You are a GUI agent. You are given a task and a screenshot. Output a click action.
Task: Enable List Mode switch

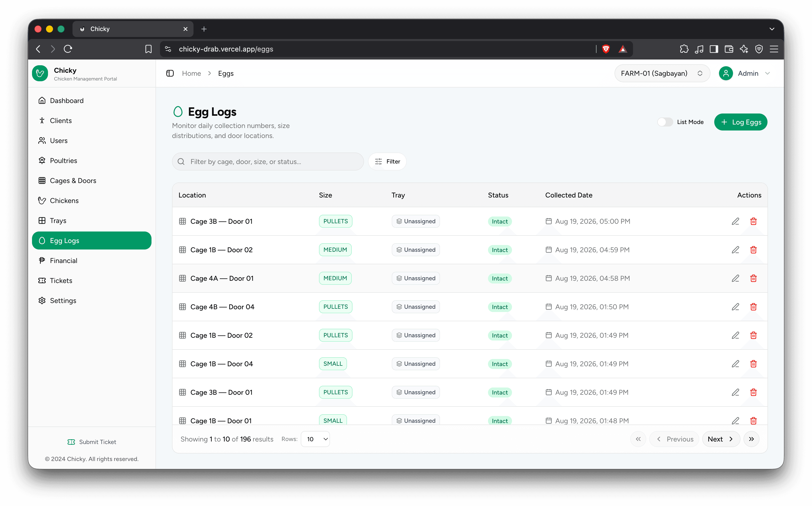[665, 122]
